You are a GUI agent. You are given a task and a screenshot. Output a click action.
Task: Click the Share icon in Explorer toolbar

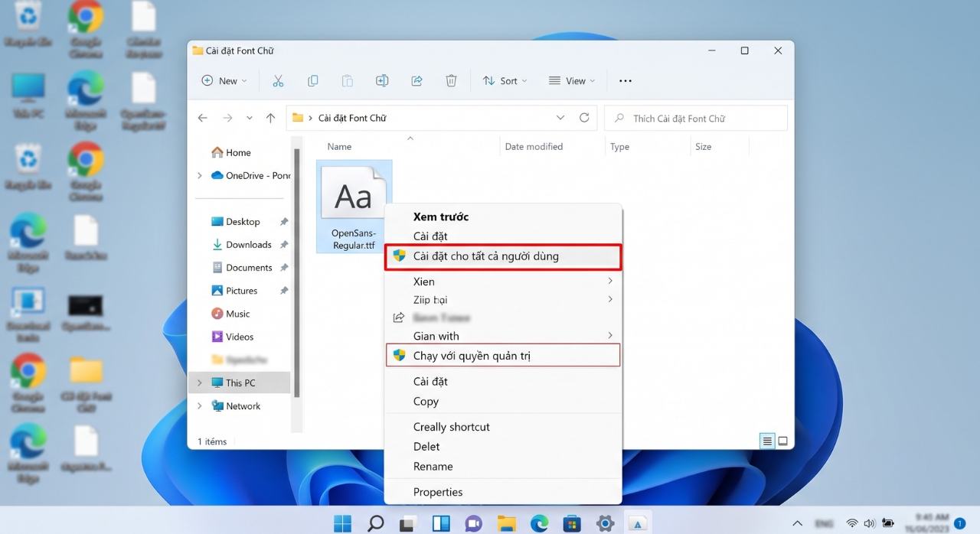point(416,81)
